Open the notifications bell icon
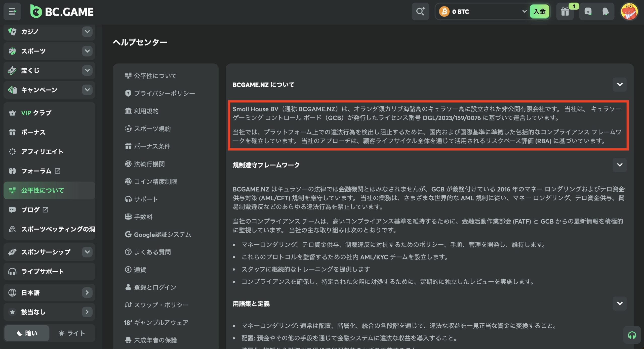 pyautogui.click(x=606, y=12)
